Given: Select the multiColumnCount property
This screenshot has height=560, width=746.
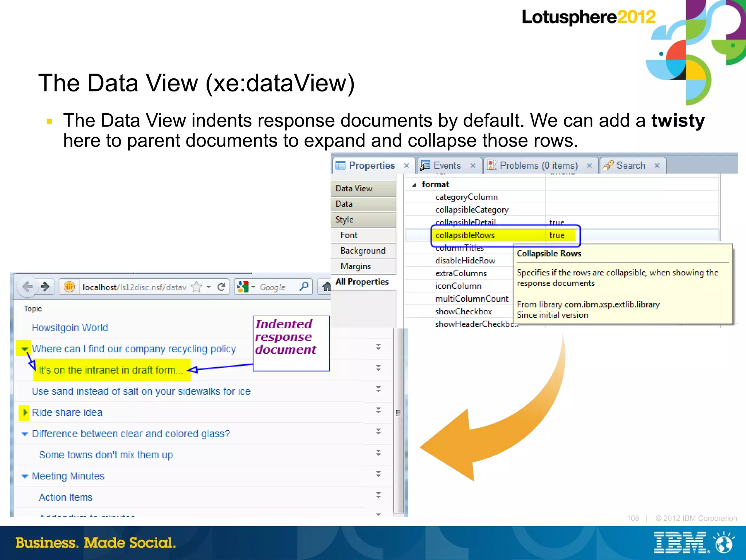Looking at the screenshot, I should pyautogui.click(x=472, y=299).
